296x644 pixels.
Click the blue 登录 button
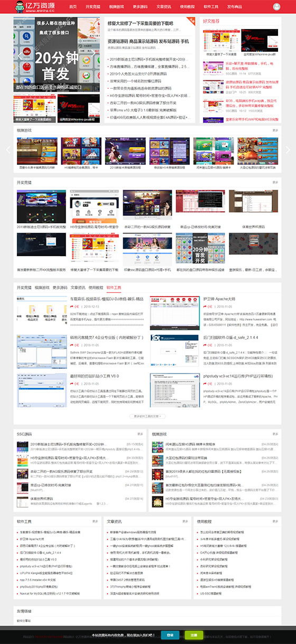pos(170,635)
